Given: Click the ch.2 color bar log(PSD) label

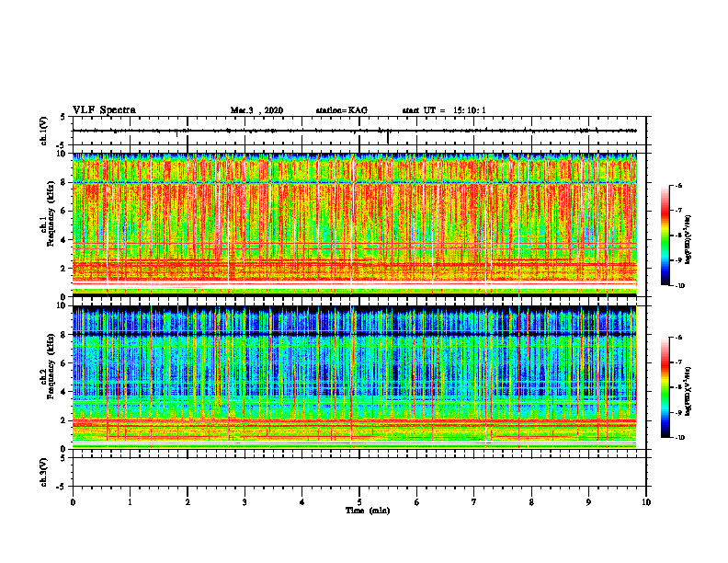Looking at the screenshot, I should click(688, 391).
